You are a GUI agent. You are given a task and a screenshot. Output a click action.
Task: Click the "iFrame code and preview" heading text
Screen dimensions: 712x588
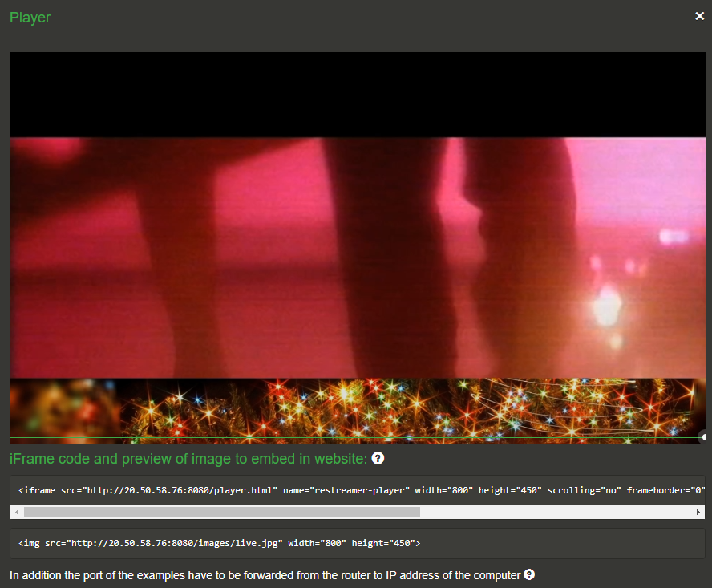click(188, 459)
